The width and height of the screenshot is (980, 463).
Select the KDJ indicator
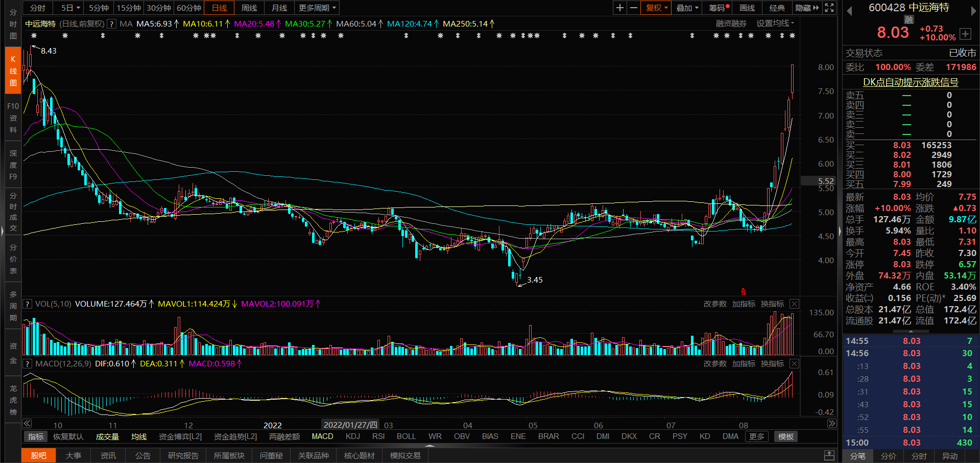[x=352, y=436]
